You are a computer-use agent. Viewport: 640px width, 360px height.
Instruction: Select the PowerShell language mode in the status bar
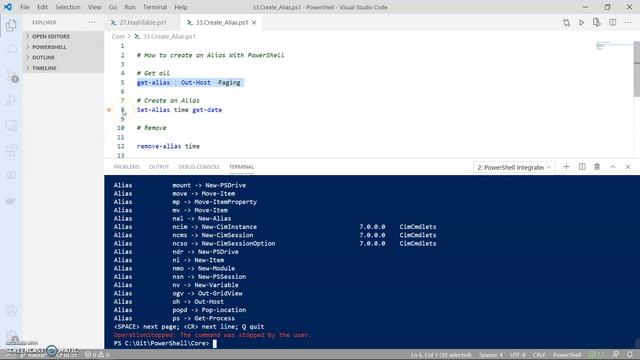coord(567,355)
